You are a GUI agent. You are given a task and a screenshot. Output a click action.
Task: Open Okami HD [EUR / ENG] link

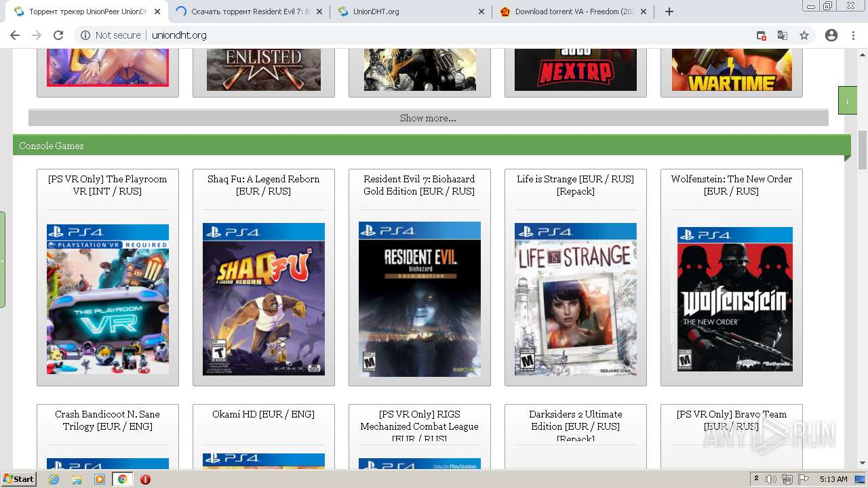click(263, 414)
